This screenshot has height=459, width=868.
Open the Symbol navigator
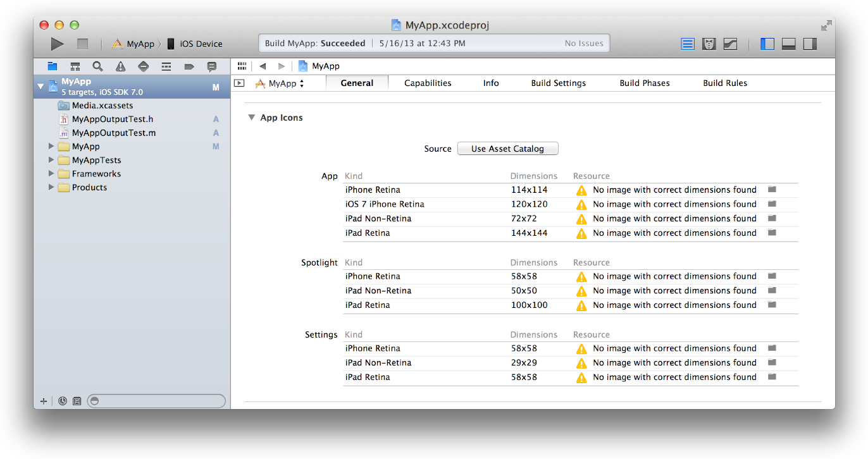click(x=75, y=66)
